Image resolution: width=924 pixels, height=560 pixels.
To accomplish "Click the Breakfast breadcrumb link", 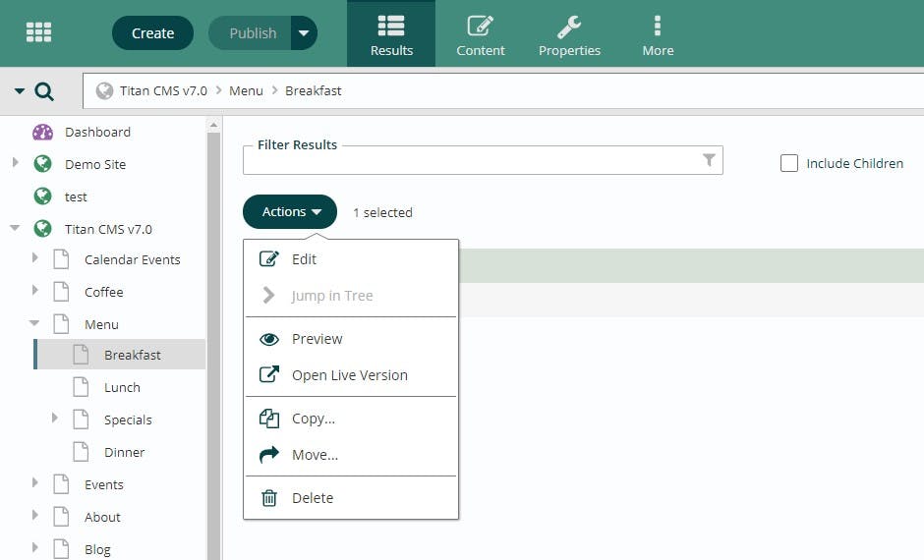I will coord(313,90).
